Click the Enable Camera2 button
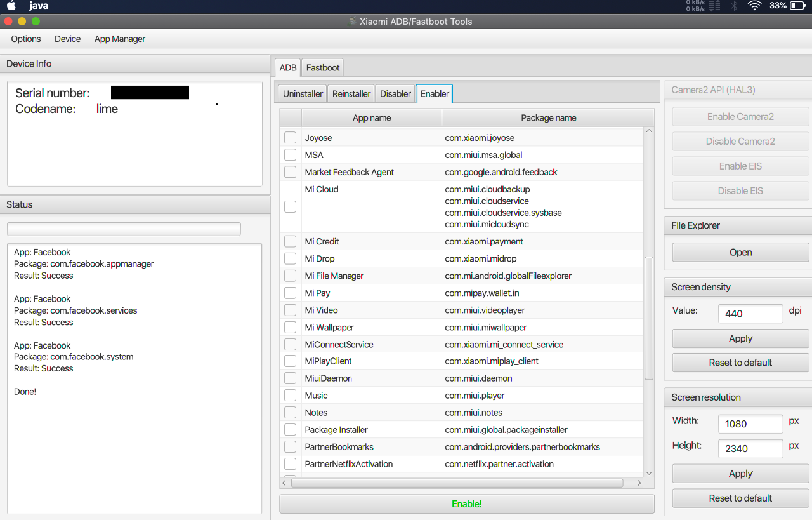 (740, 117)
